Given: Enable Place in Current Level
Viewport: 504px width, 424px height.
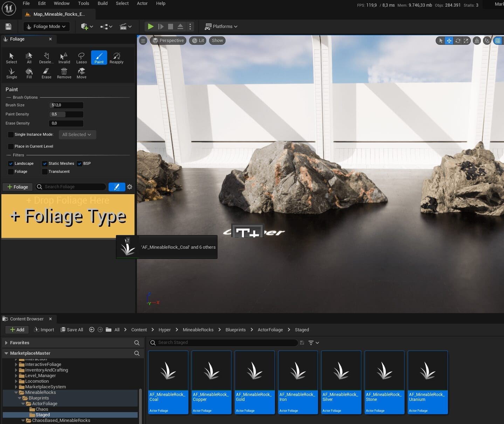Looking at the screenshot, I should [11, 147].
